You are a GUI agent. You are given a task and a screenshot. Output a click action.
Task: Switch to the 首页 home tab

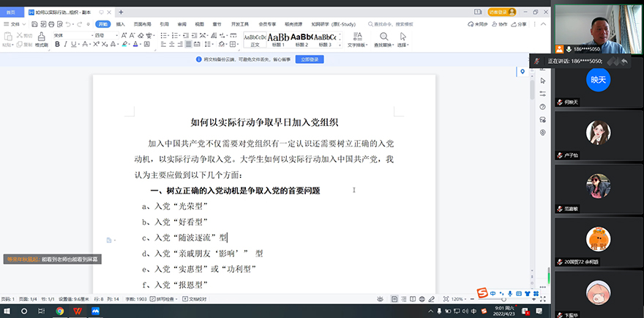click(x=11, y=12)
